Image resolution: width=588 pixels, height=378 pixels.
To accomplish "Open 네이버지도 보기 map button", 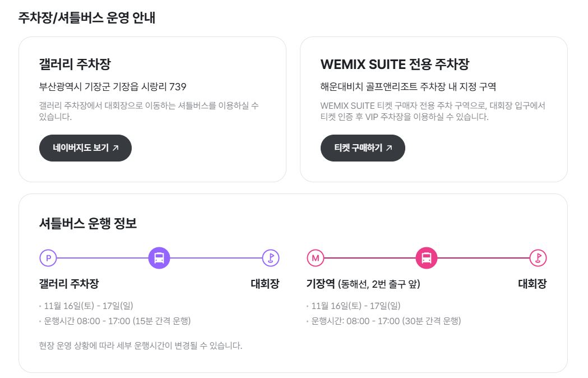I will click(x=86, y=148).
